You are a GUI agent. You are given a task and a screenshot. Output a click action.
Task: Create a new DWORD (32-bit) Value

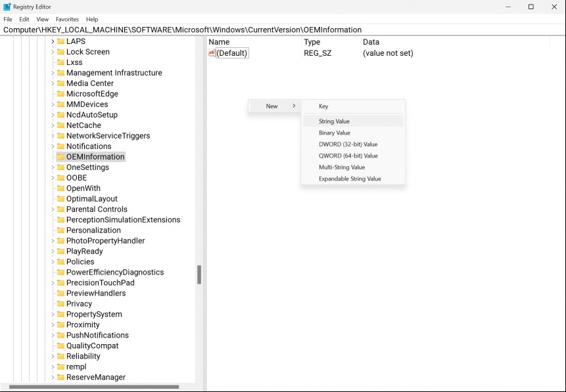354,144
